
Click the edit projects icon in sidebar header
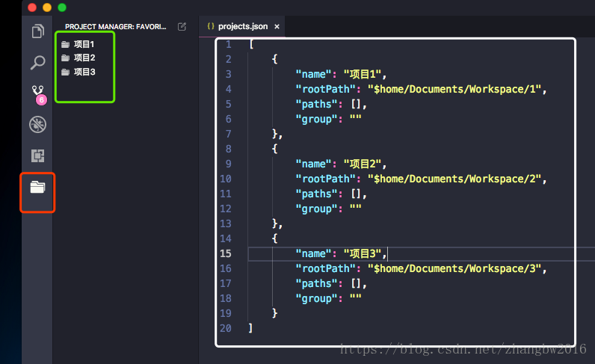pos(182,27)
